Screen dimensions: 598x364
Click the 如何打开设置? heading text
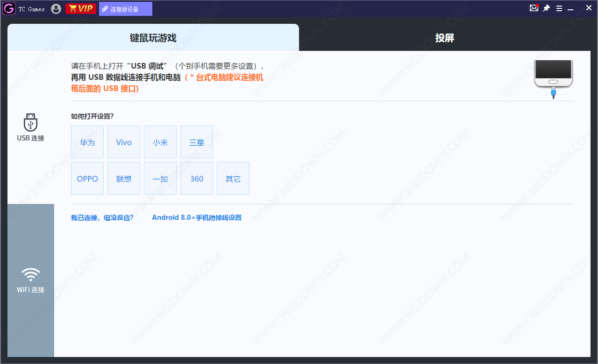coord(93,116)
